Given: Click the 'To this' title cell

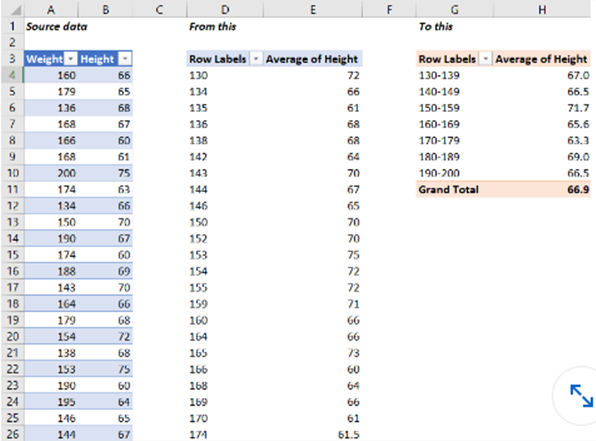Looking at the screenshot, I should 436,27.
